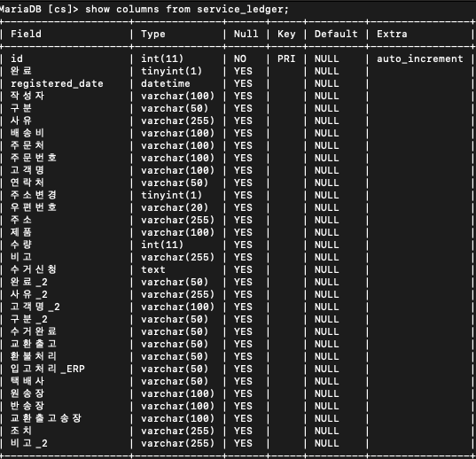Select the text type of 수거신청
The height and width of the screenshot is (459, 476).
[x=153, y=269]
